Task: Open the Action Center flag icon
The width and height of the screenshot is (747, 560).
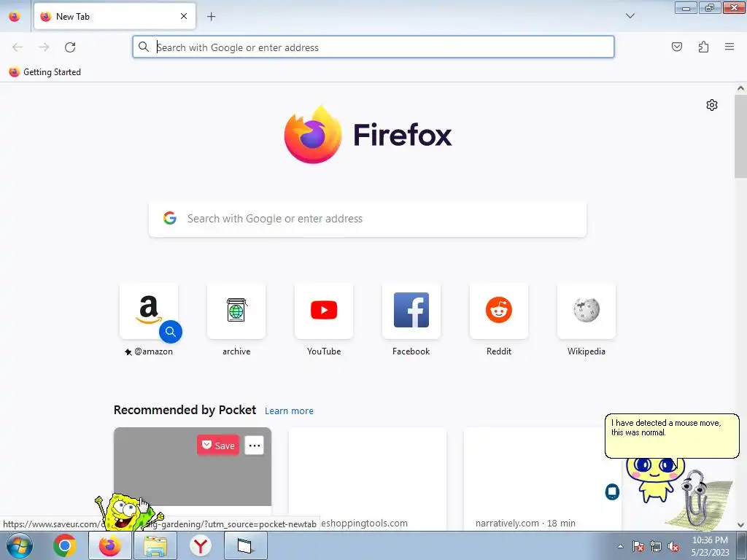Action: click(638, 547)
